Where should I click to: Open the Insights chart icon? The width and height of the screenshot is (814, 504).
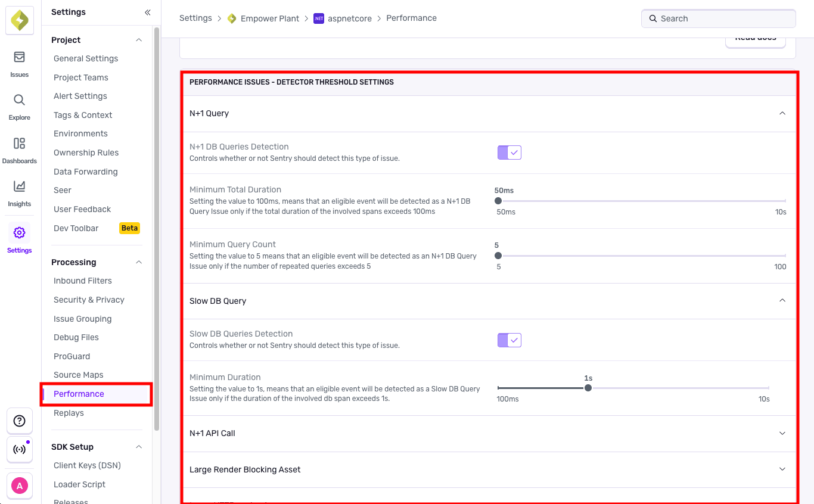click(20, 186)
